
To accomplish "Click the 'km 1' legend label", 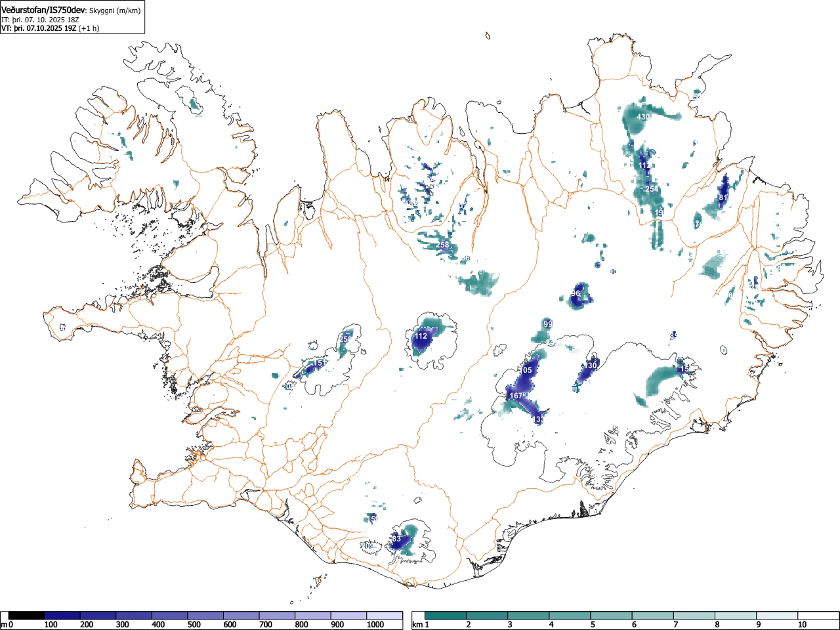I will tap(421, 625).
